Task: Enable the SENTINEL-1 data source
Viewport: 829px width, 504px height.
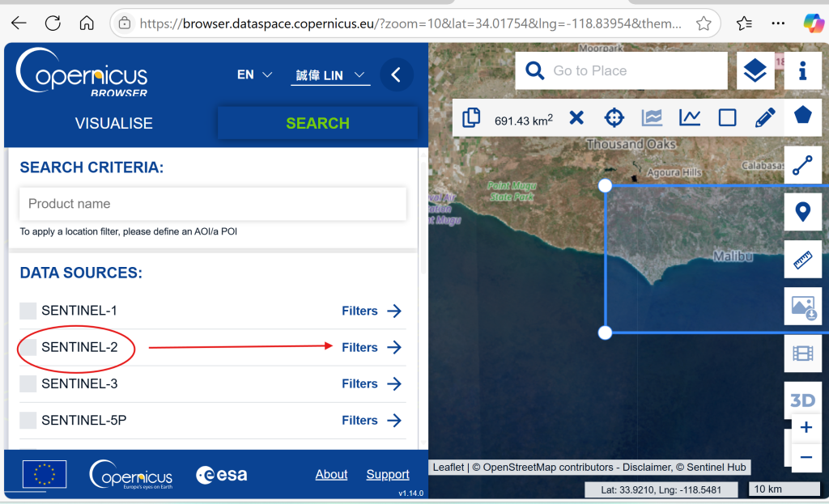Action: click(28, 311)
